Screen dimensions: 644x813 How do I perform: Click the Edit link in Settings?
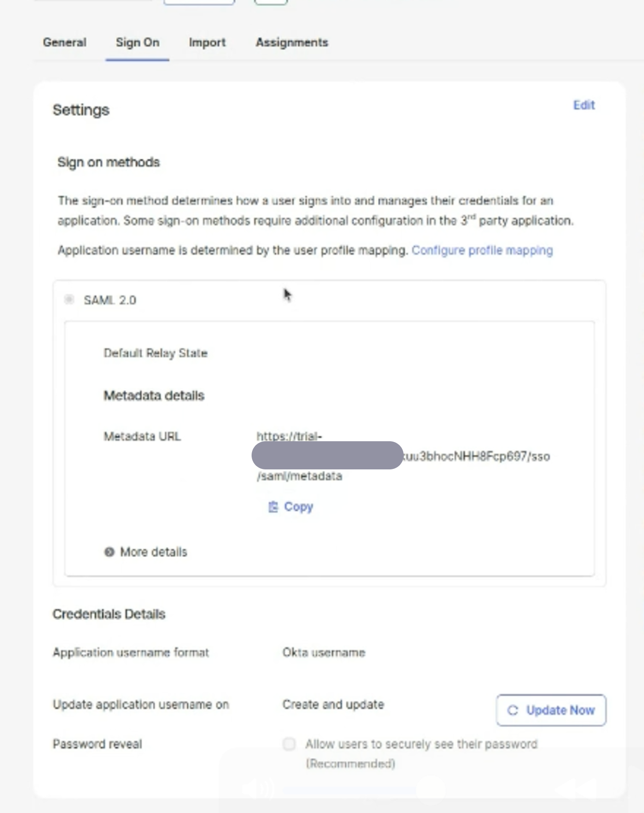coord(583,105)
